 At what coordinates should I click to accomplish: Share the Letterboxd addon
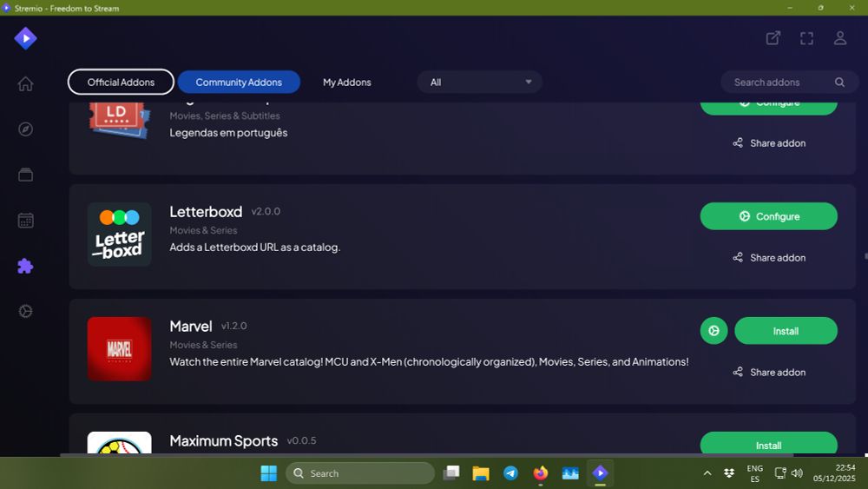click(769, 257)
